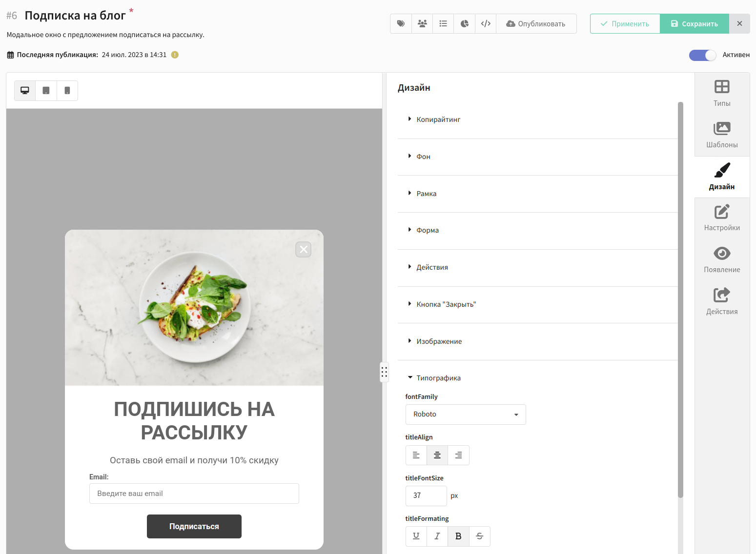Open the embed code icon
The image size is (756, 554).
(486, 23)
